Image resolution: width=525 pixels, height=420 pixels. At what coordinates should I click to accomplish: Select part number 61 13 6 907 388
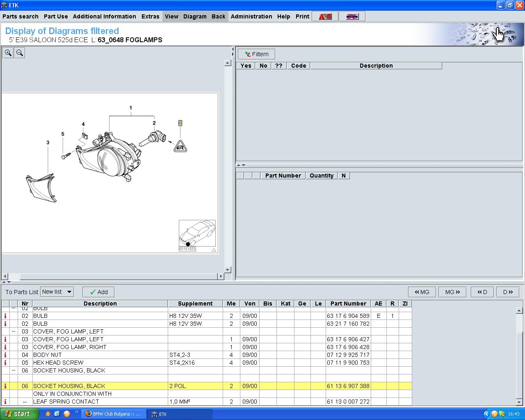pos(348,386)
